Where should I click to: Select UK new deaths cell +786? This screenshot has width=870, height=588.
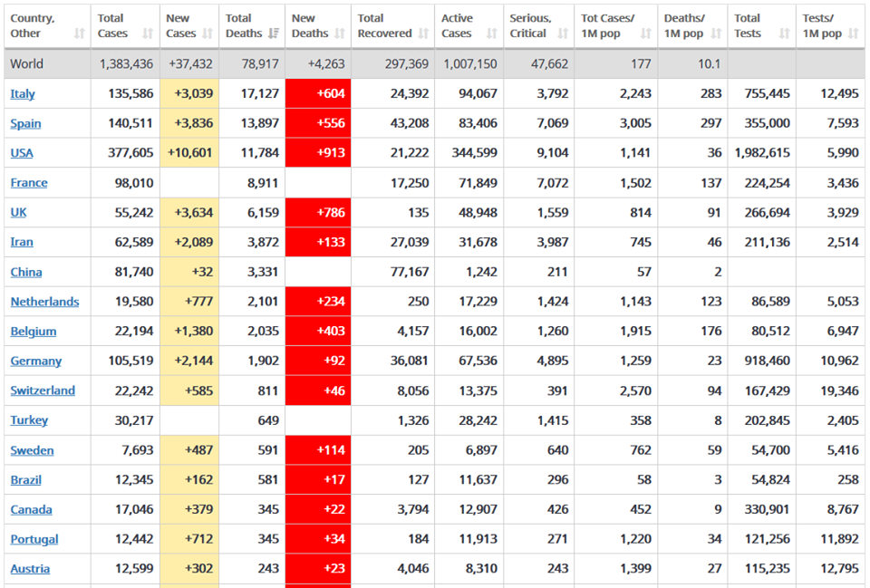click(x=318, y=212)
